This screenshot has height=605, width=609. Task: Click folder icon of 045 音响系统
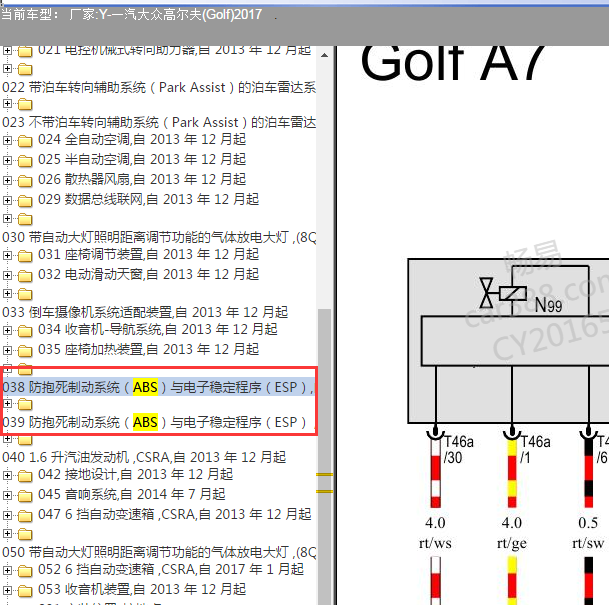pos(25,495)
